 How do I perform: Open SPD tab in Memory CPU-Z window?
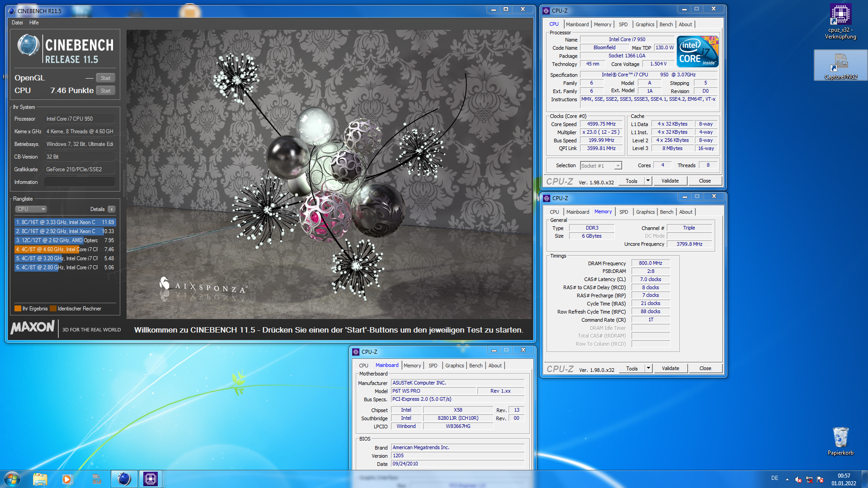623,212
